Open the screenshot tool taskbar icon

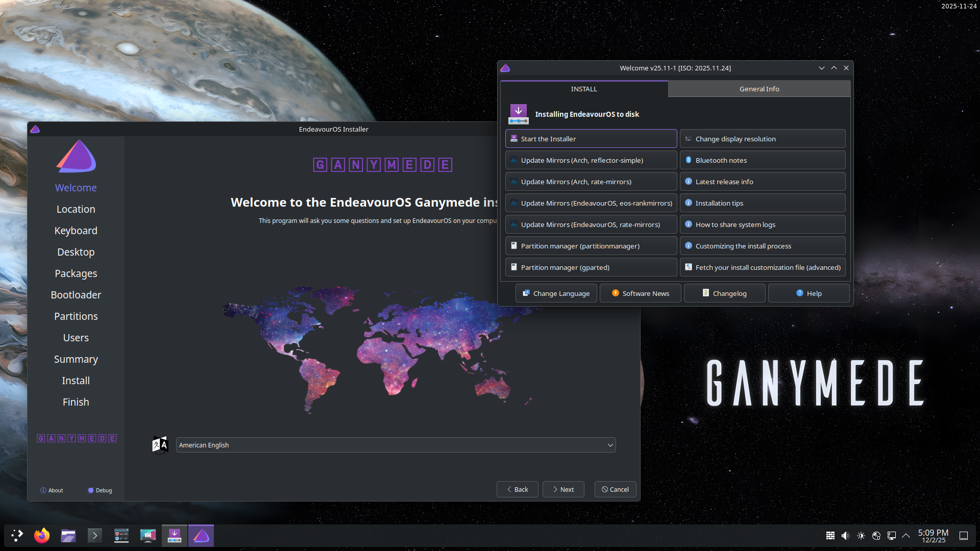(x=148, y=535)
